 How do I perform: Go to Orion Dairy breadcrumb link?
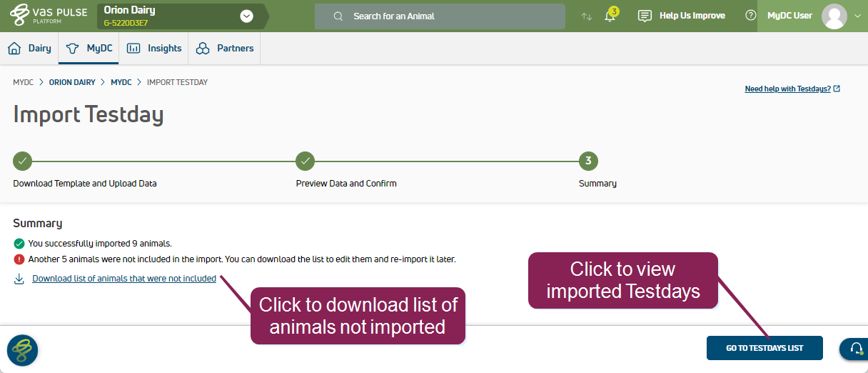(72, 82)
